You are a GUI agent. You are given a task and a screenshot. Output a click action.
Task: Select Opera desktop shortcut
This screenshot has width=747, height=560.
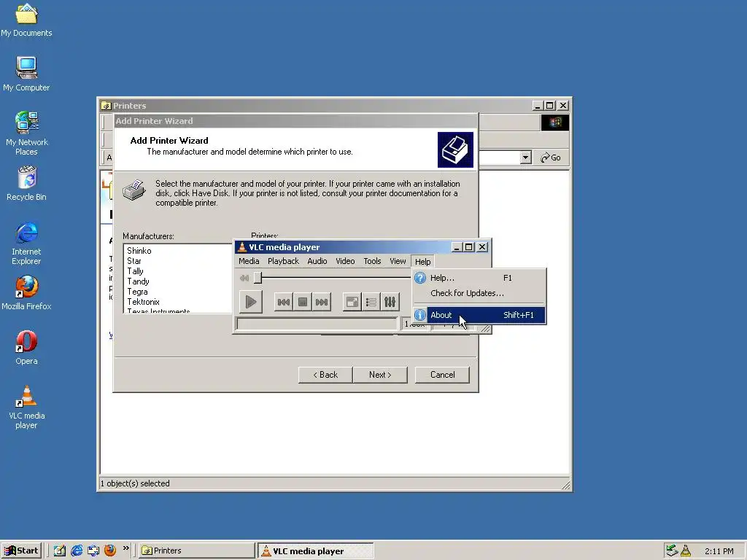tap(26, 348)
